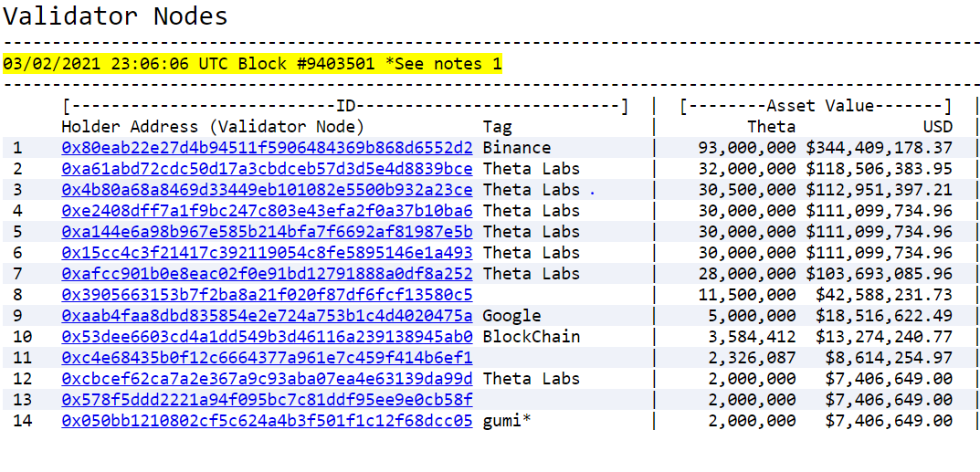The height and width of the screenshot is (472, 980).
Task: Open validator address 0xe2408dff7a1f
Action: pos(267,211)
